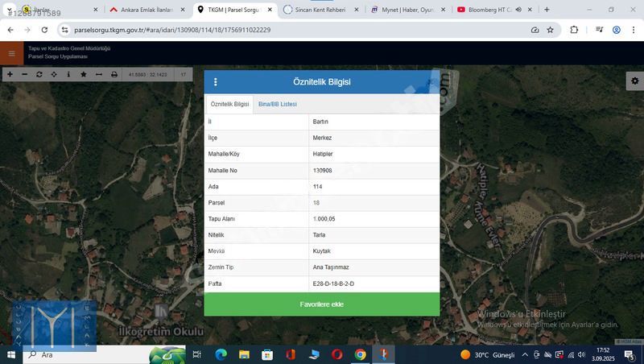Zoom in with the plus tool
644x364 pixels.
10,74
